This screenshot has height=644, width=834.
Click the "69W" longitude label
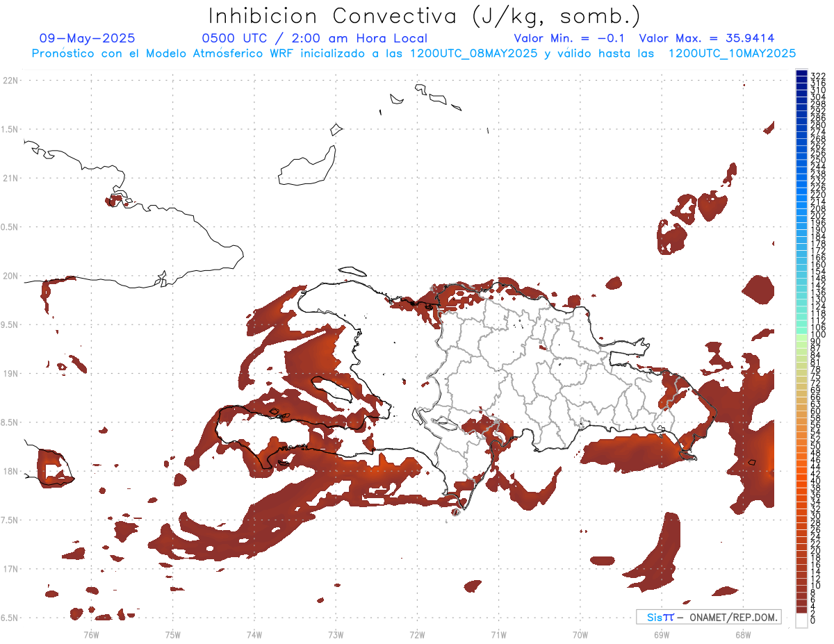662,634
